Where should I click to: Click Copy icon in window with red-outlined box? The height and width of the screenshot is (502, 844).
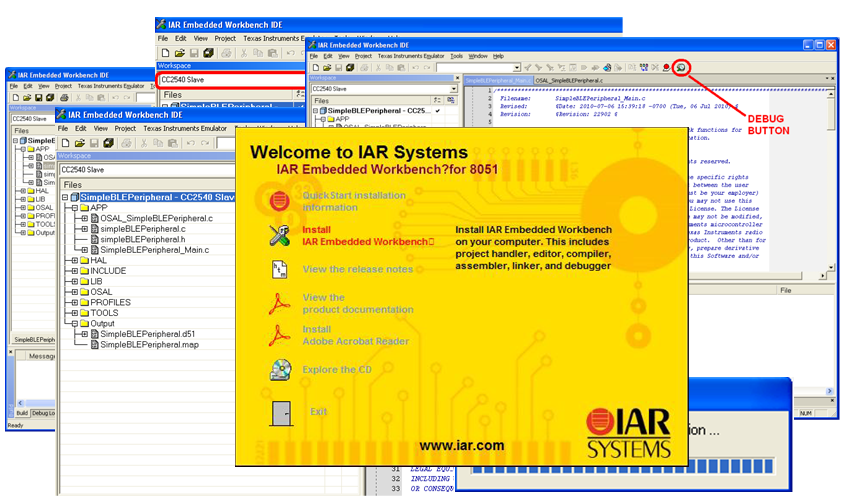coord(258,53)
